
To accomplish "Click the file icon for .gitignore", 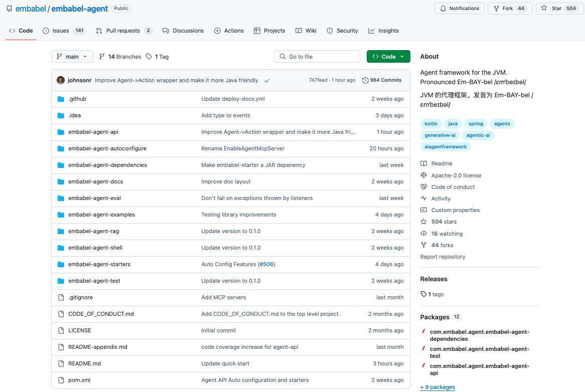I will (61, 297).
